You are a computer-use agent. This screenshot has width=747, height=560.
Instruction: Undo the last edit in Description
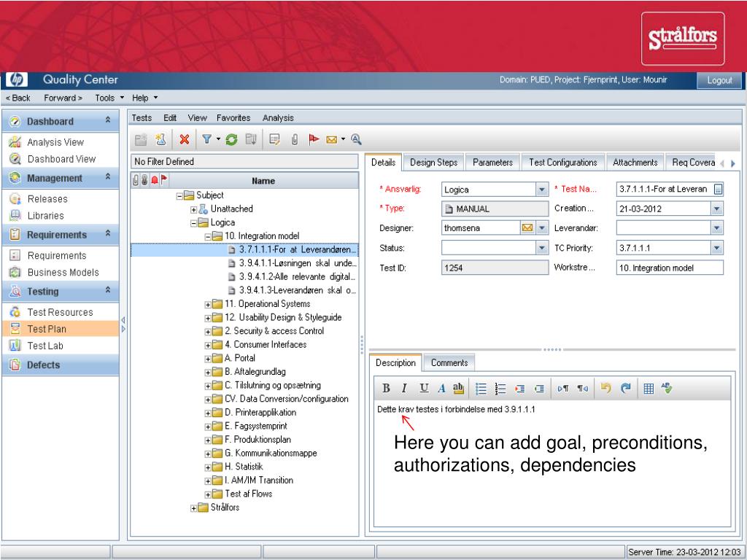click(x=606, y=388)
